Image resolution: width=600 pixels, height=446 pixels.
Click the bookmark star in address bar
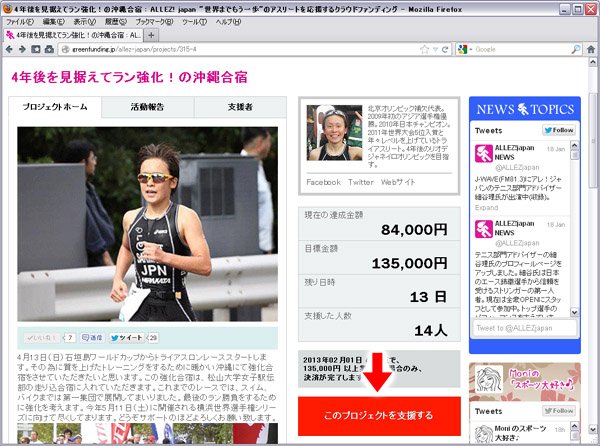point(426,48)
